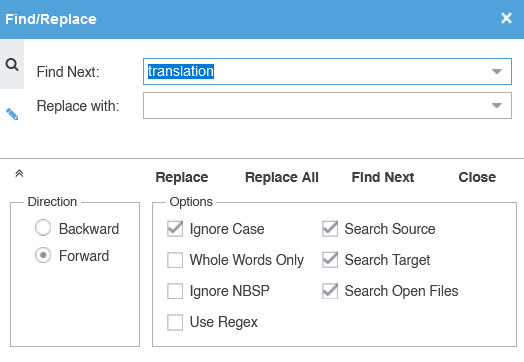Toggle the Search Target checkbox
Screen dimensions: 524x362
coord(330,260)
